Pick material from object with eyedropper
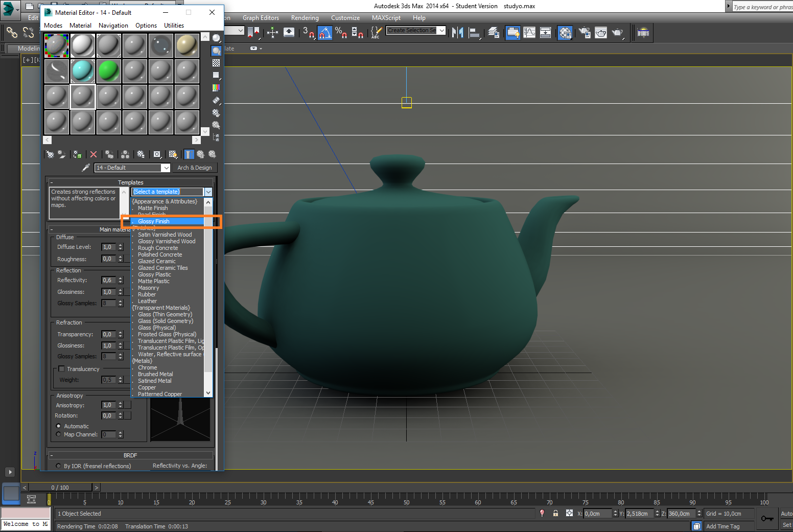This screenshot has height=532, width=793. [x=86, y=168]
